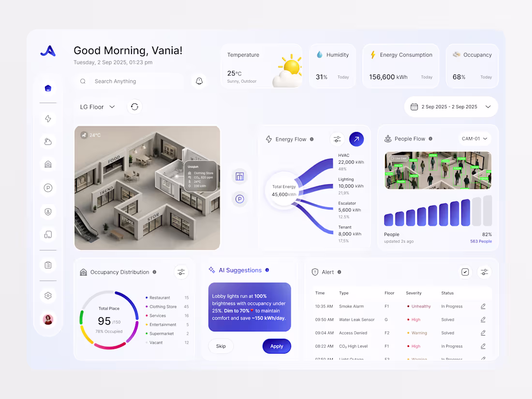Click the Weather icon in the sidebar
The height and width of the screenshot is (399, 532).
pyautogui.click(x=48, y=141)
